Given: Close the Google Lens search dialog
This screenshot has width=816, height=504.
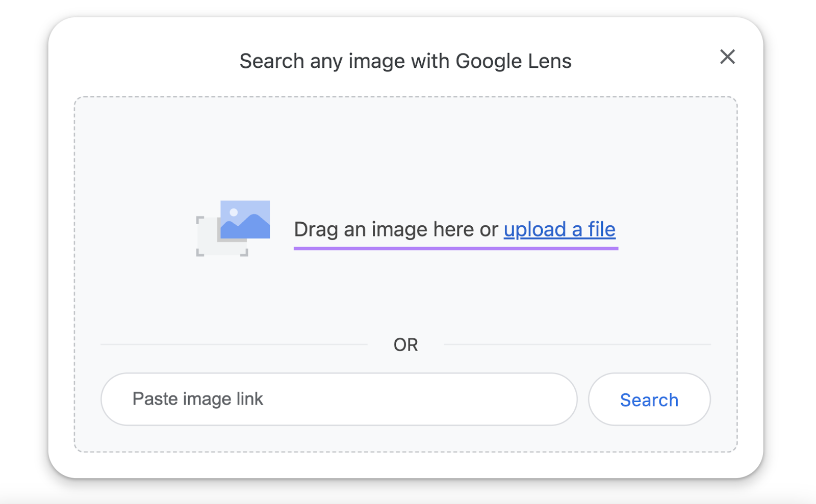Looking at the screenshot, I should pos(727,57).
